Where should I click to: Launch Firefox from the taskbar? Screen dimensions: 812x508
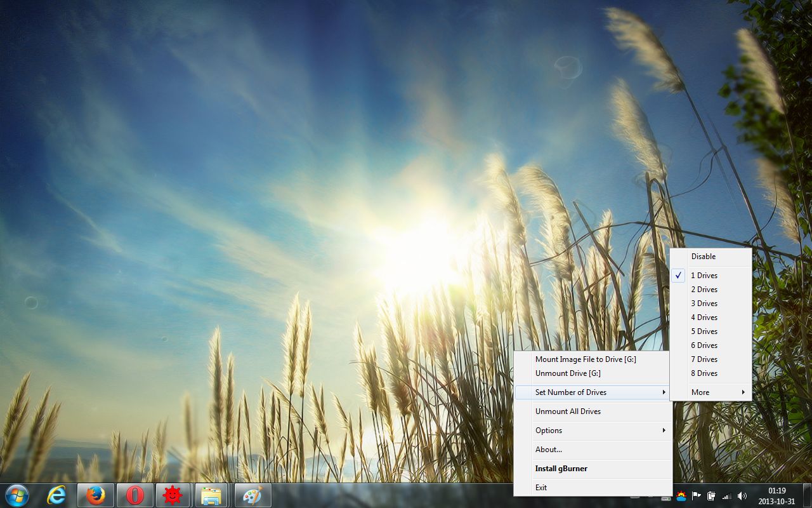pos(95,495)
